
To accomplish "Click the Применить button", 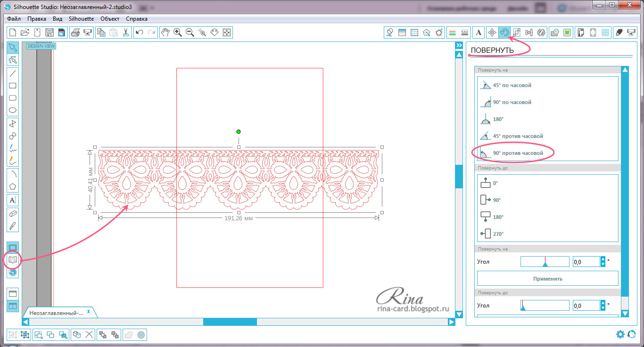I will pyautogui.click(x=547, y=278).
